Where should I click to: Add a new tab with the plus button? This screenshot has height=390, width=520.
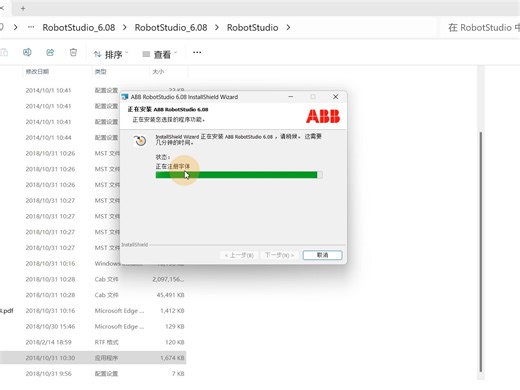click(x=23, y=8)
